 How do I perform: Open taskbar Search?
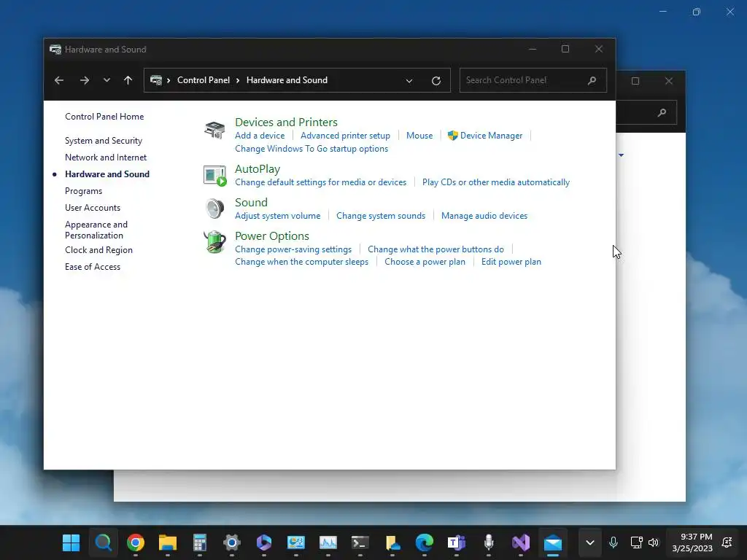click(104, 542)
